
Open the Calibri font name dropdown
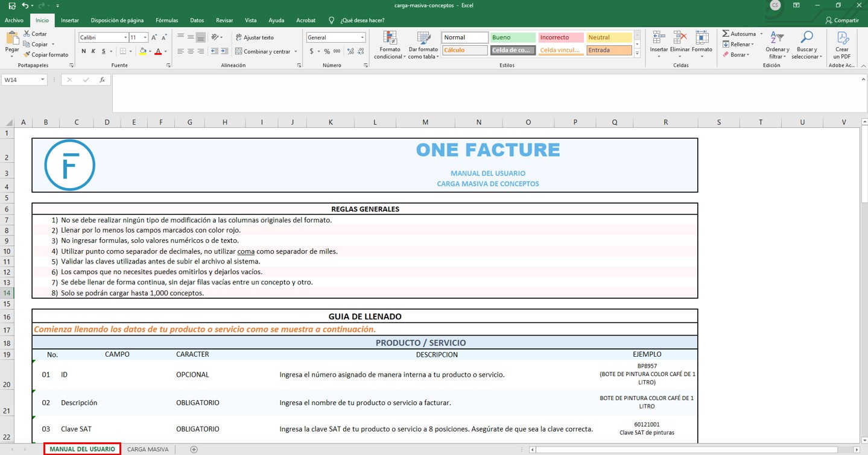point(125,37)
